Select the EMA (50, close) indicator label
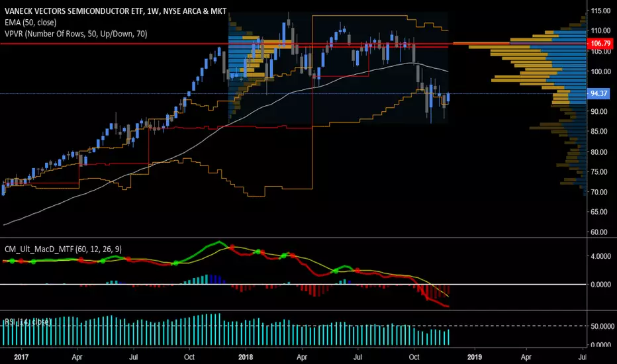Image resolution: width=617 pixels, height=364 pixels. (x=30, y=23)
